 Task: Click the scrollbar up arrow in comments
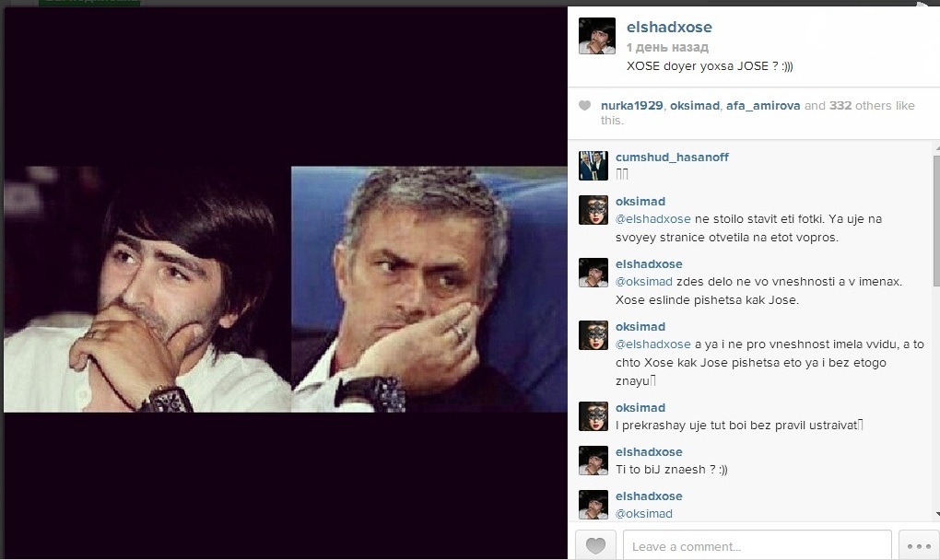click(936, 146)
